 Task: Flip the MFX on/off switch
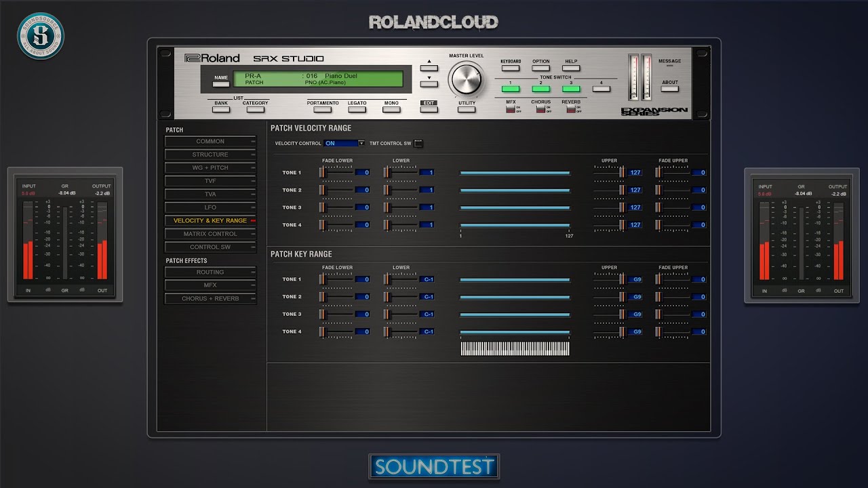pos(511,109)
